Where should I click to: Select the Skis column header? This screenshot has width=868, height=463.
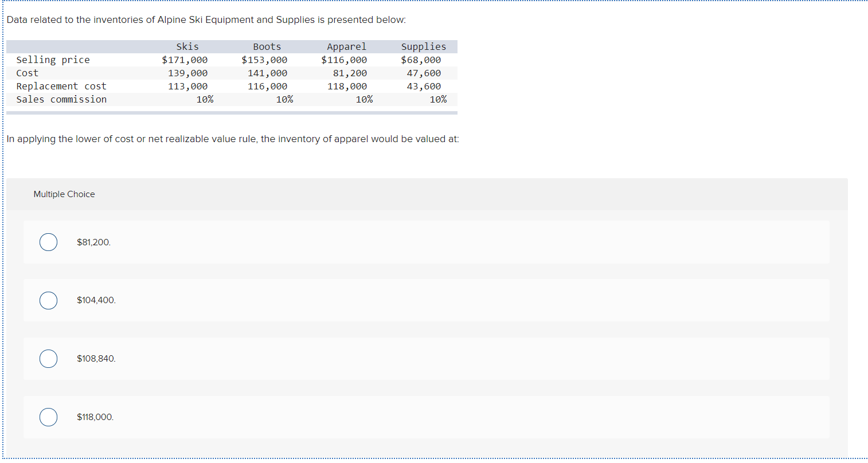point(187,46)
